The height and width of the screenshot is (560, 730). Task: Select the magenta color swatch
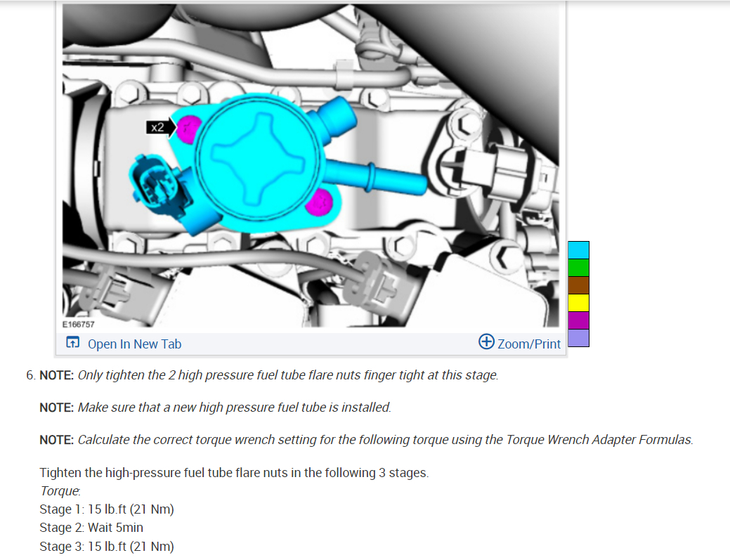click(x=579, y=320)
